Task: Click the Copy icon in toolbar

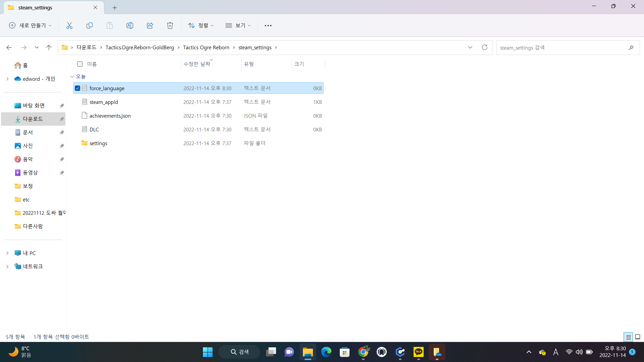Action: (x=90, y=25)
